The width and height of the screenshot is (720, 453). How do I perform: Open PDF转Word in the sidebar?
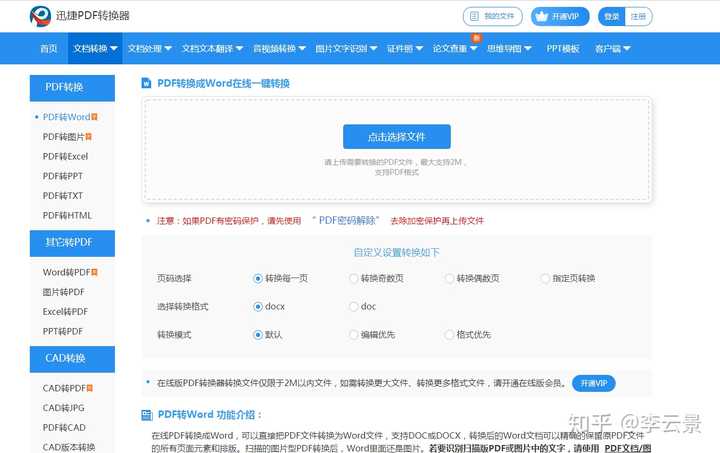(66, 117)
